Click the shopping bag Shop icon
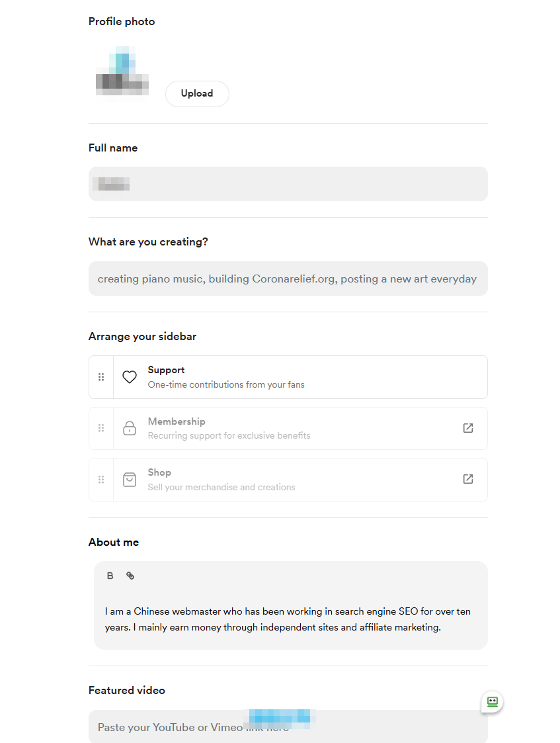This screenshot has width=560, height=743. 130,480
